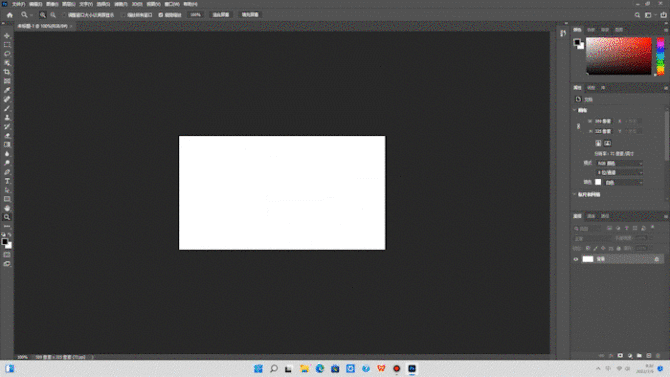Choose Zoom Out mode in options bar
The image size is (670, 377).
coord(53,15)
